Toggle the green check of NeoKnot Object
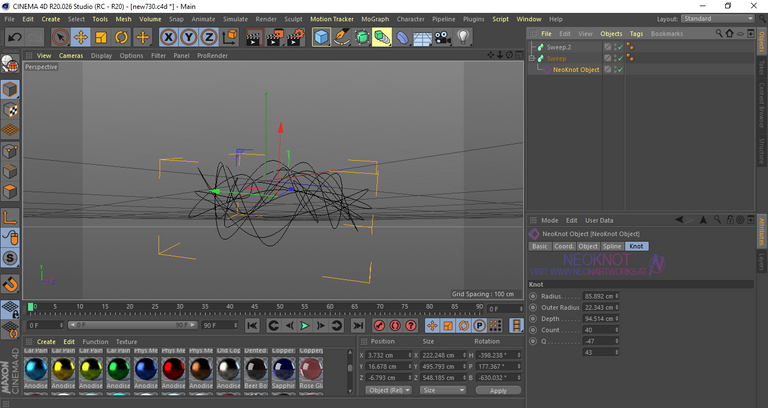The width and height of the screenshot is (768, 408). coord(621,70)
